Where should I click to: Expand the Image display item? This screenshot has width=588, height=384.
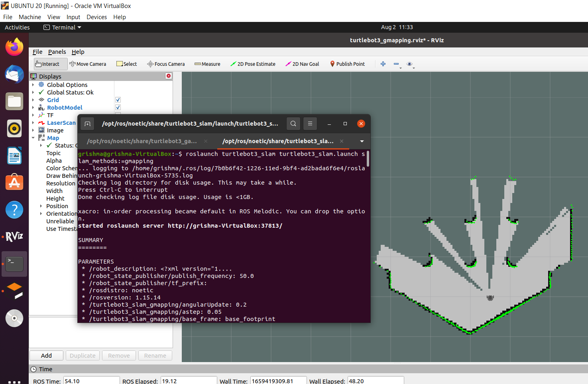33,130
